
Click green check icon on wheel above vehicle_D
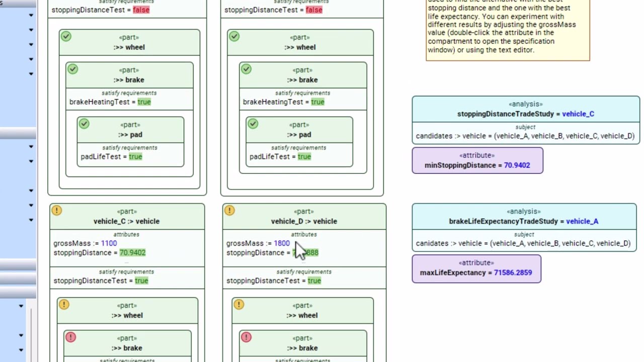[x=234, y=36]
